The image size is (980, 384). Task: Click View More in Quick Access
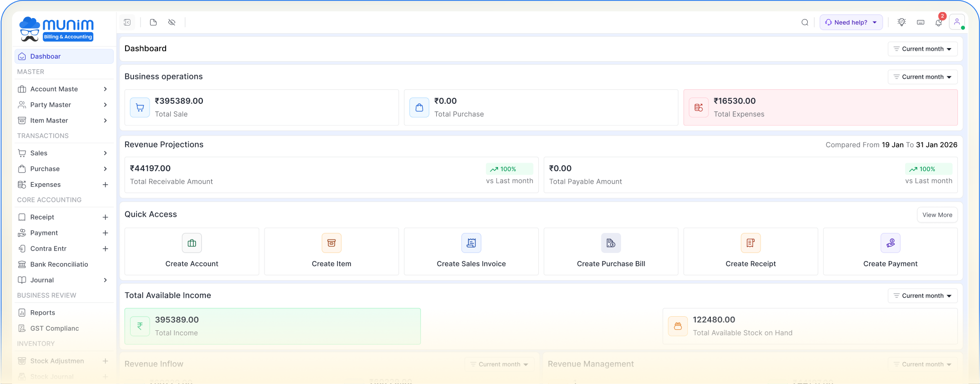click(x=937, y=215)
